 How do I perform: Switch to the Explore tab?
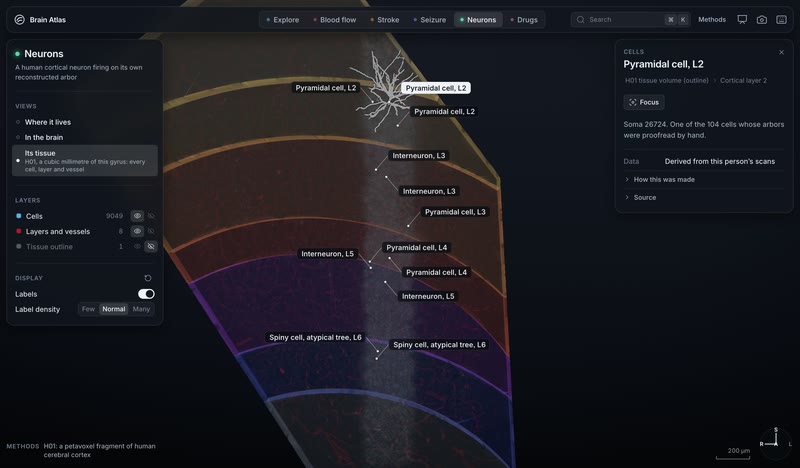(x=282, y=19)
